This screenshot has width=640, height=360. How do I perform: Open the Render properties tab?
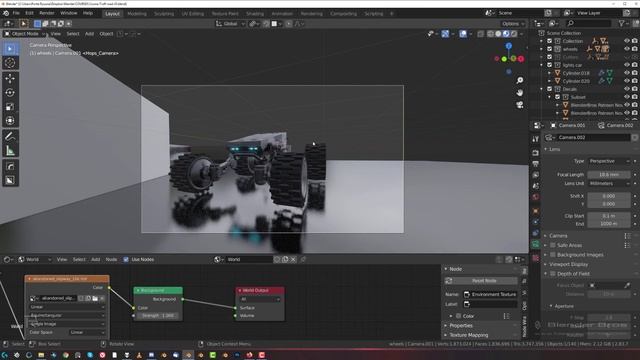pyautogui.click(x=536, y=153)
